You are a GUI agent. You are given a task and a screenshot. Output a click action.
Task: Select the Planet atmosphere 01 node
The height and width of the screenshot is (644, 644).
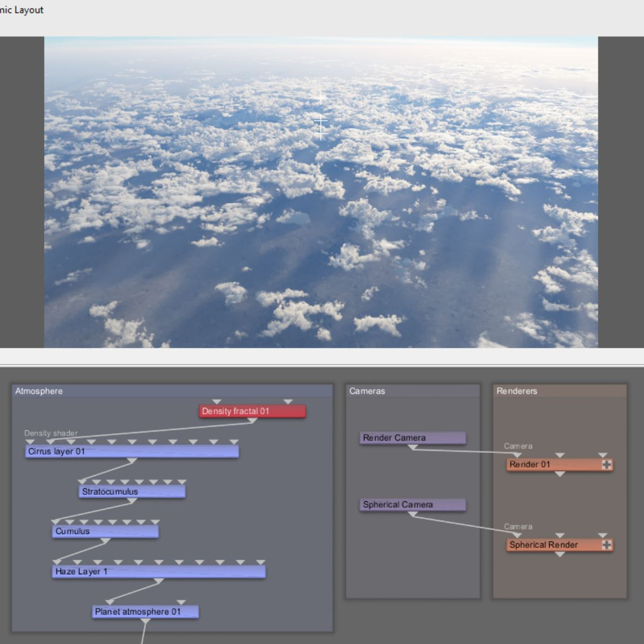pyautogui.click(x=145, y=612)
